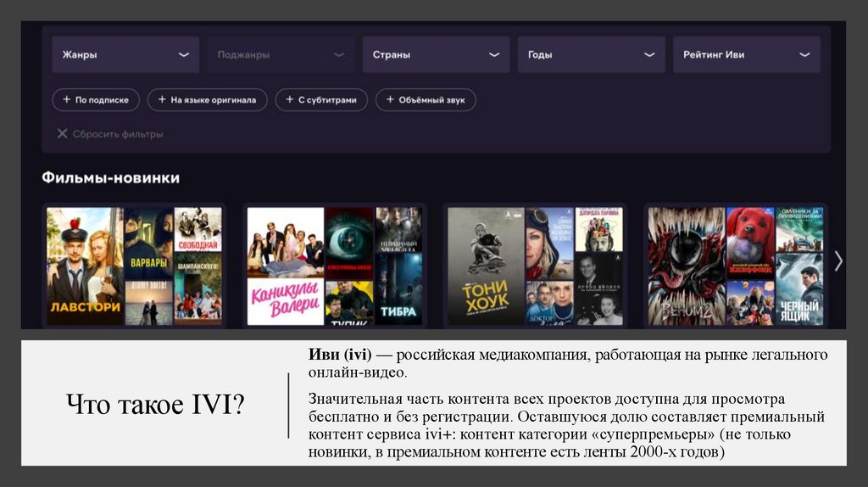Expand the Рейтинг Иви dropdown
The height and width of the screenshot is (487, 868).
746,54
